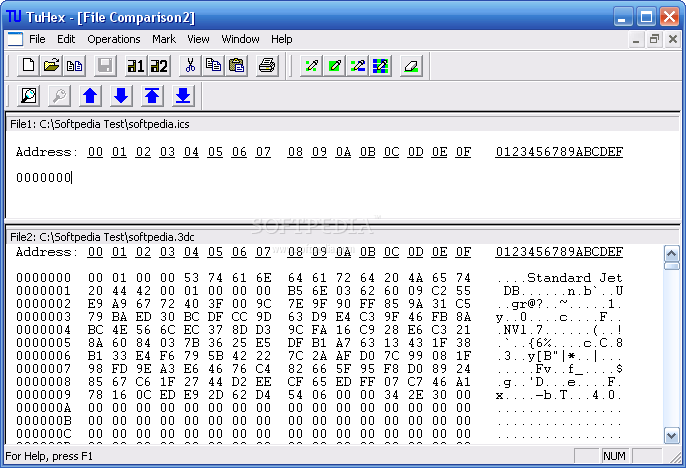Click ASCII text 'x....-b.T...4.0.'
This screenshot has width=686, height=468.
tap(559, 395)
